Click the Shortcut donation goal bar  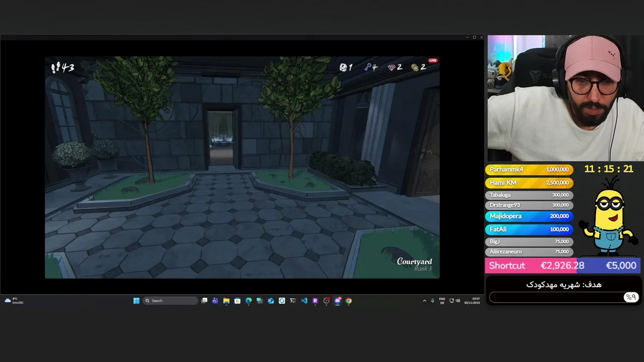pos(562,265)
